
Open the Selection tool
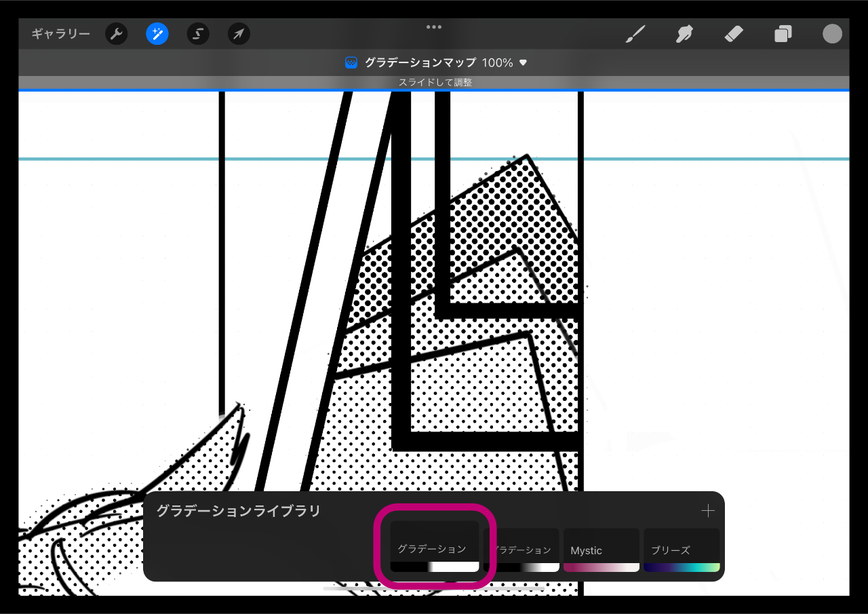click(x=198, y=34)
